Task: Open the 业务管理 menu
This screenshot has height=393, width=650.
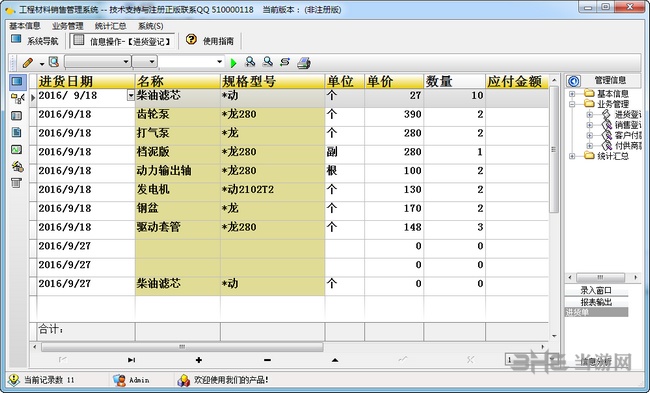Action: [68, 26]
